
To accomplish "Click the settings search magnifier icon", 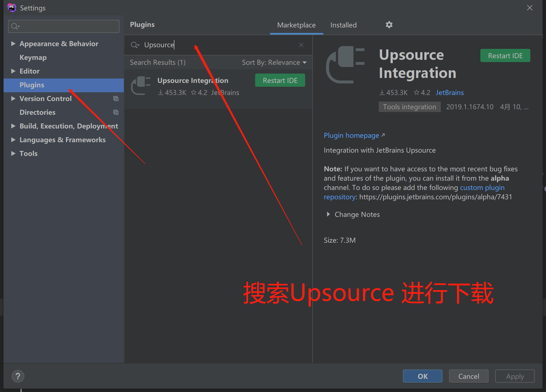I will [x=15, y=26].
